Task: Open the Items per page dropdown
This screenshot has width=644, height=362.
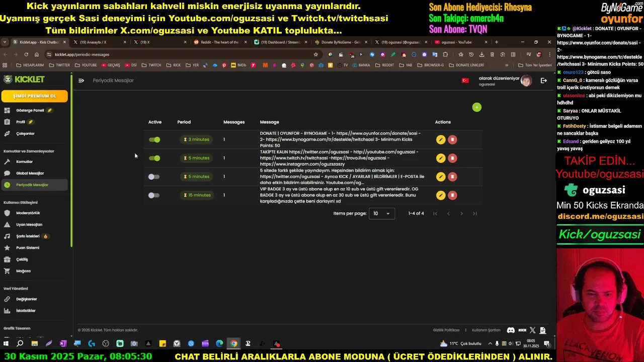Action: coord(382,214)
